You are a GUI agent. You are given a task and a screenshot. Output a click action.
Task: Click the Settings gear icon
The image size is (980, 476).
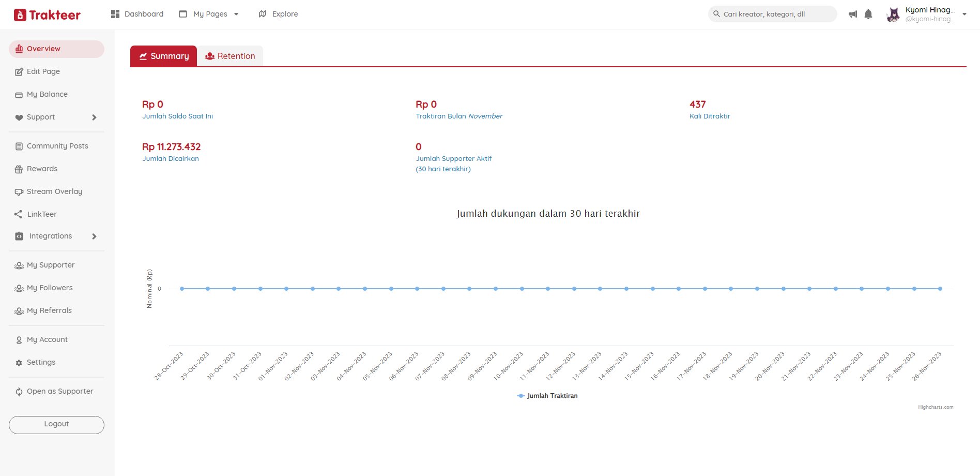click(19, 363)
